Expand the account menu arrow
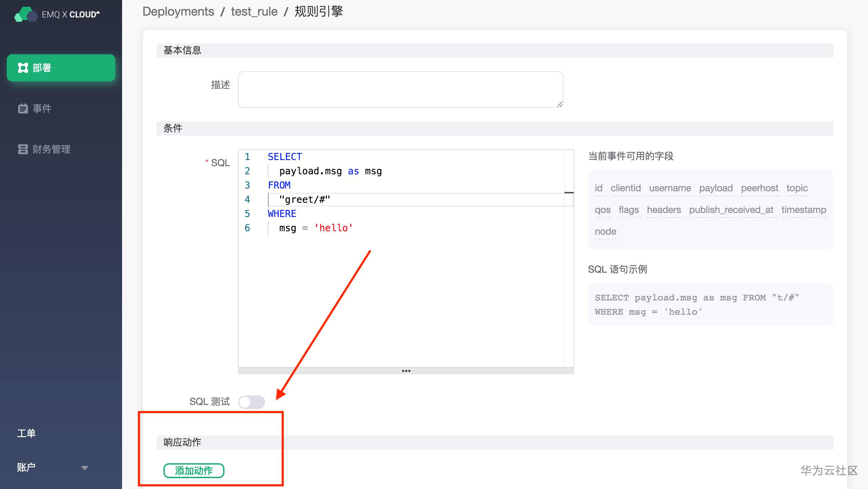868x489 pixels. click(84, 468)
